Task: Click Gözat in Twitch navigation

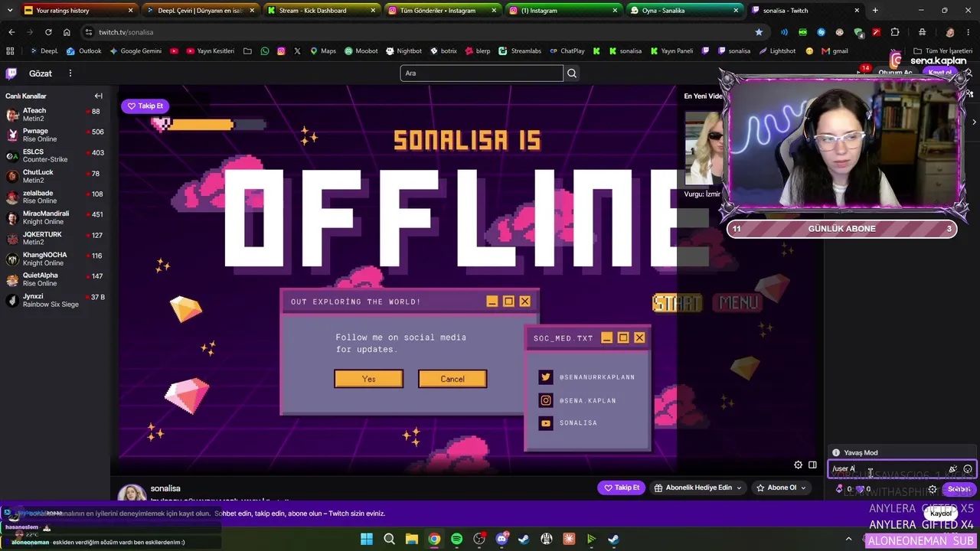Action: tap(41, 73)
